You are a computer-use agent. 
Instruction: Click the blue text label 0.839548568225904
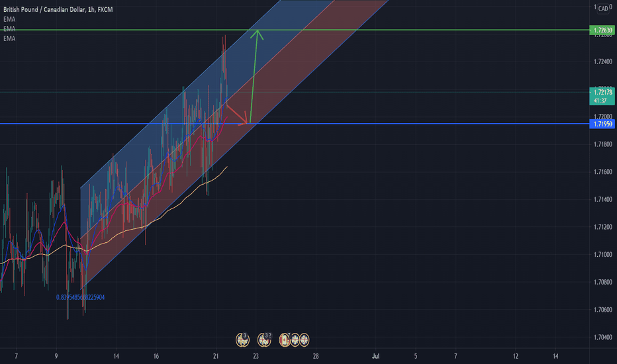click(x=80, y=298)
